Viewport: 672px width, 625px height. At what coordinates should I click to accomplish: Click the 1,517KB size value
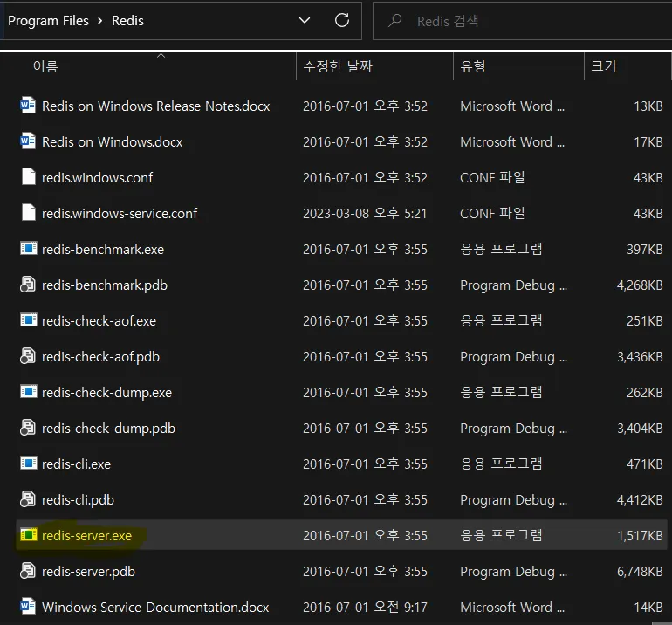[640, 535]
